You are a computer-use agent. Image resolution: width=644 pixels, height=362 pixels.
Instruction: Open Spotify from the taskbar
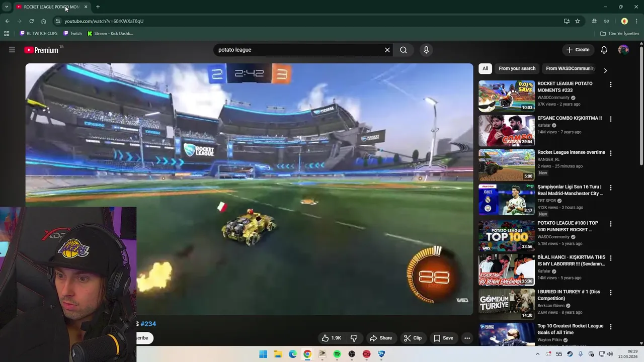337,354
